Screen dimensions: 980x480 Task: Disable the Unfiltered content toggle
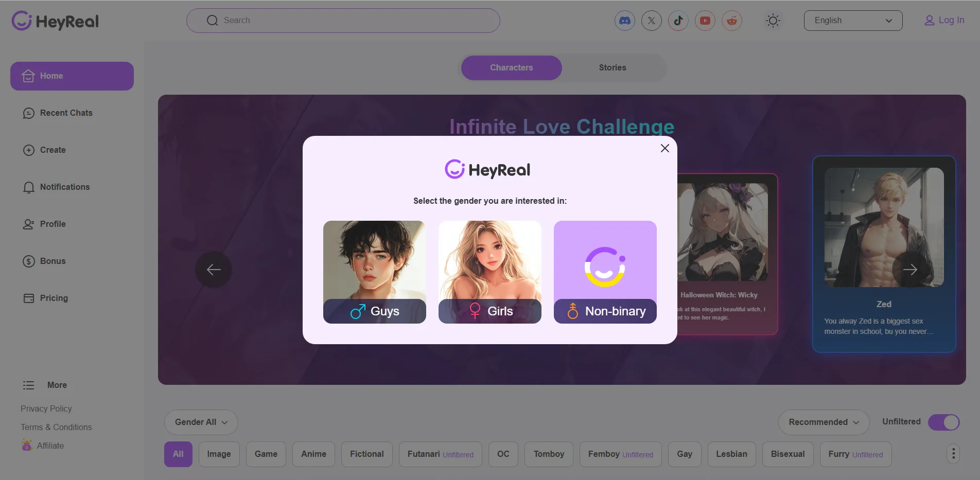[944, 422]
